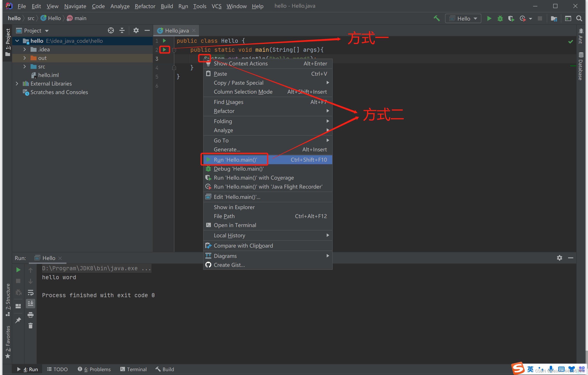Click the Build project hammer icon
This screenshot has height=375, width=588.
point(437,19)
